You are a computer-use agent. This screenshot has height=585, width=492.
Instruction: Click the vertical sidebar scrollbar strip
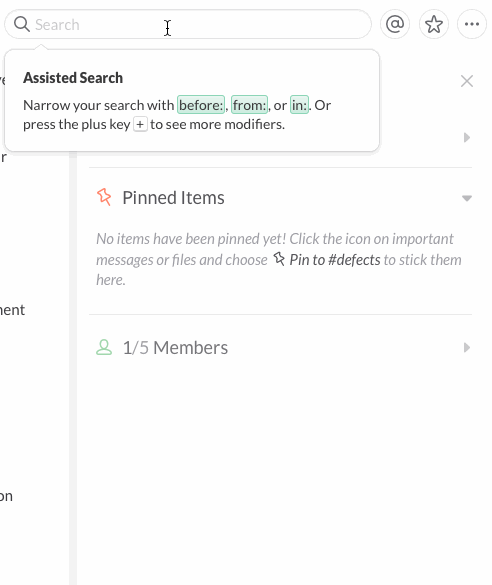(73, 369)
